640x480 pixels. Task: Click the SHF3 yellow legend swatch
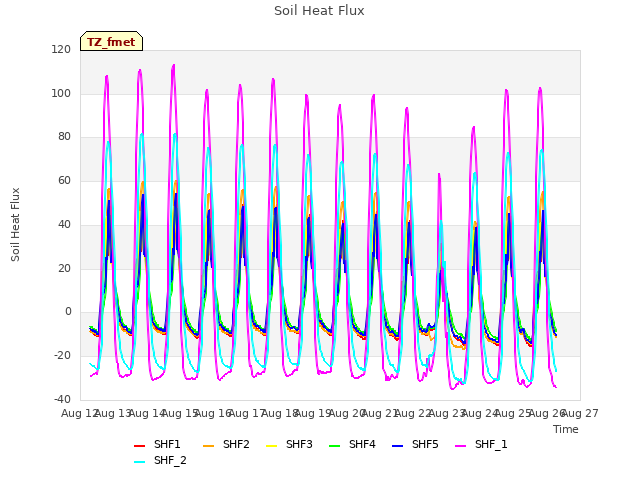pyautogui.click(x=271, y=446)
